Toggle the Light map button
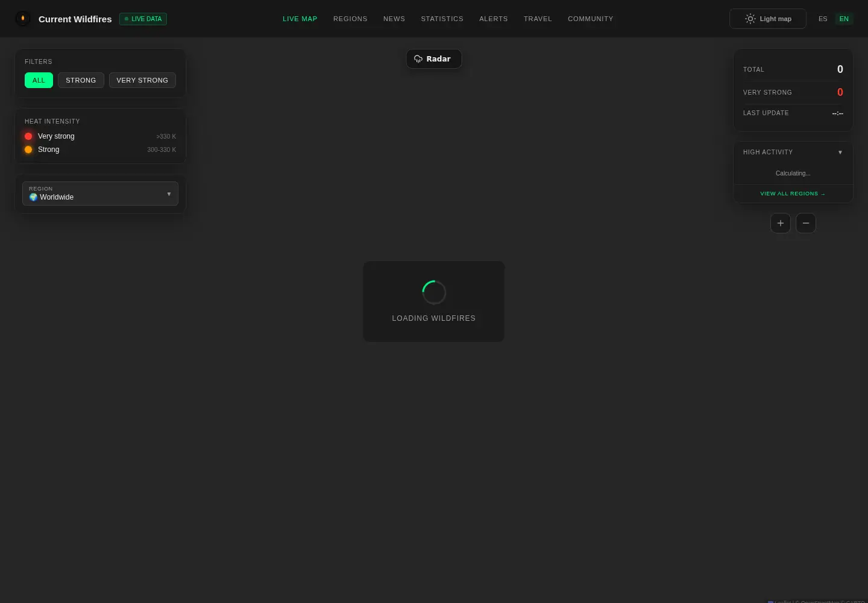 (x=768, y=19)
